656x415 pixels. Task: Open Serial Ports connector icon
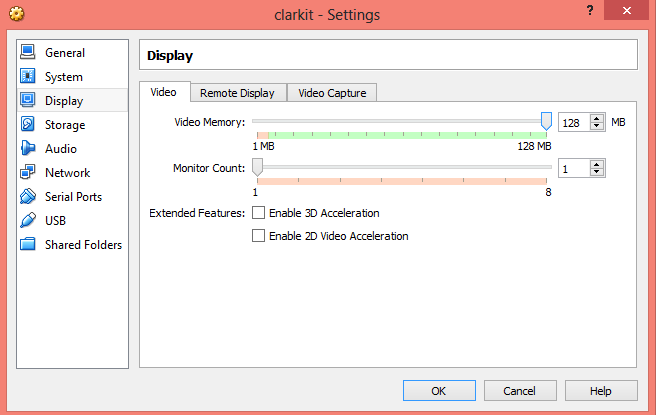tap(28, 196)
